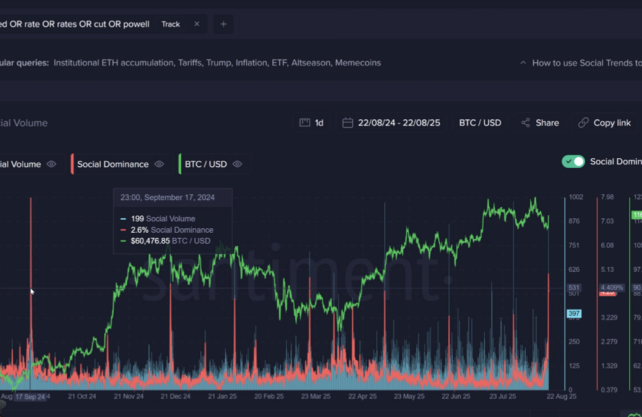642x417 pixels.
Task: Click the 22 Jun 25 axis date label
Action: (456, 397)
